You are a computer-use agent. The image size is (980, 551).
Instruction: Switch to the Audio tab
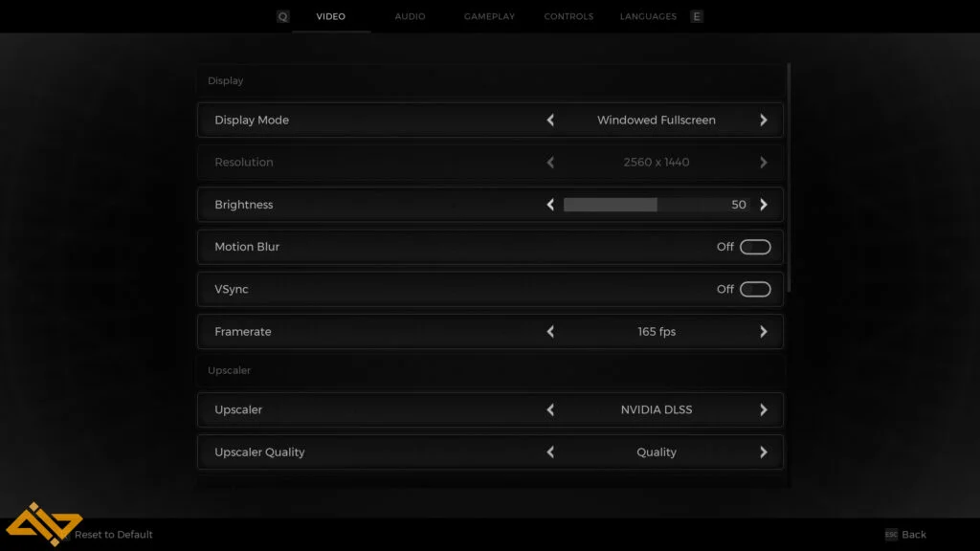coord(410,16)
